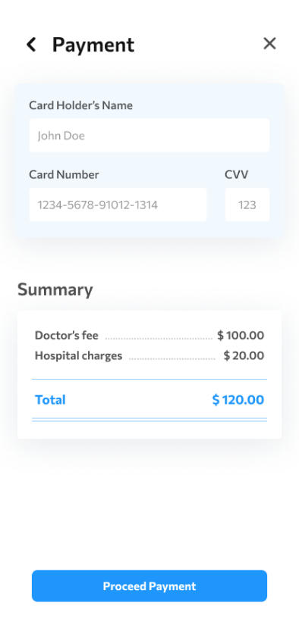
Task: Click the Card Number label
Action: pyautogui.click(x=64, y=174)
